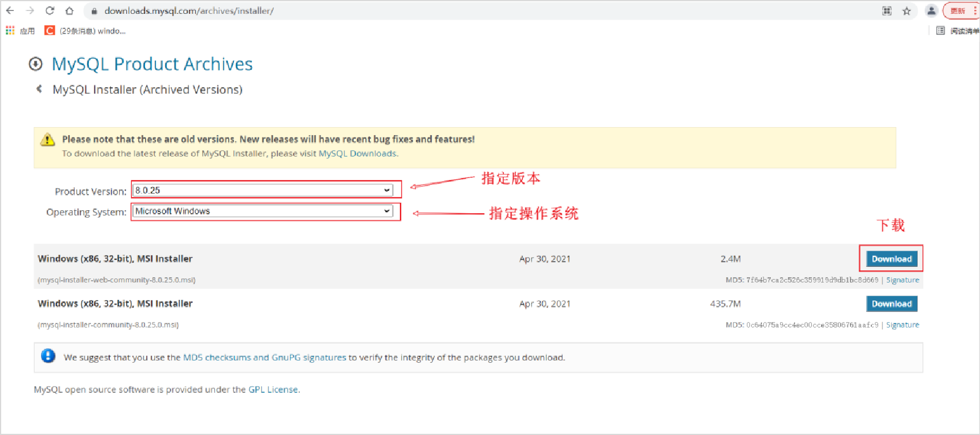Click the mysql-installer-community-8.0.25.0.msi filename
Viewport: 980px width, 435px height.
(x=108, y=325)
